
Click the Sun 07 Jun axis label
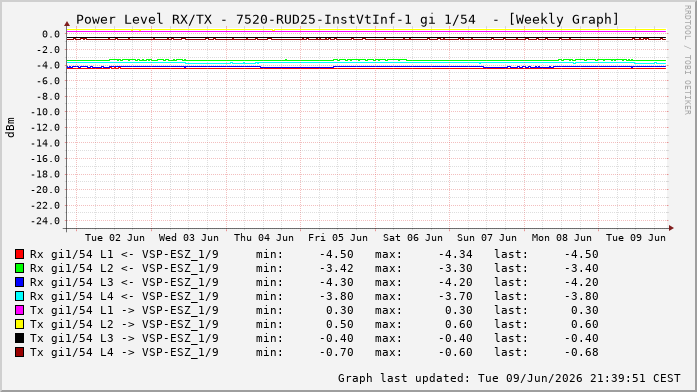coord(487,238)
